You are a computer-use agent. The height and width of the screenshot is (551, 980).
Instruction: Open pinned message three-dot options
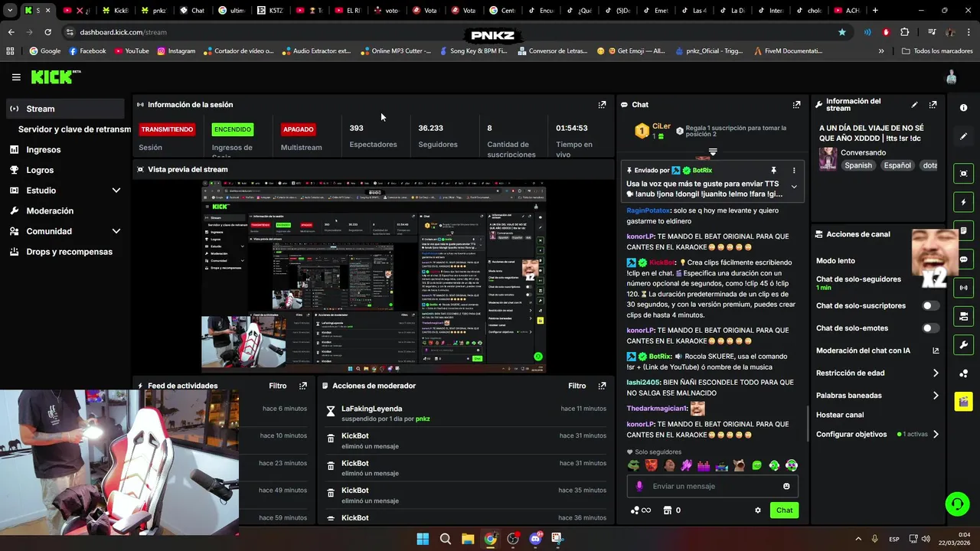pos(794,170)
